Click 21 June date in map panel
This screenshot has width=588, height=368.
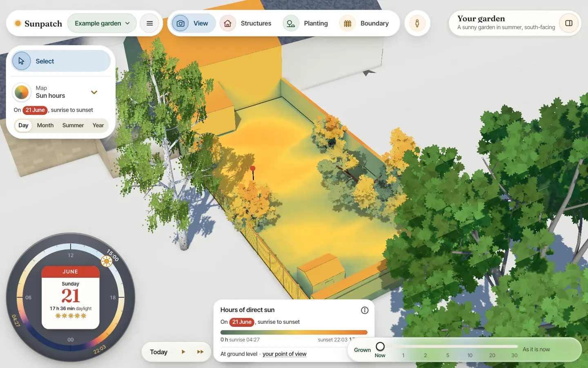coord(35,110)
